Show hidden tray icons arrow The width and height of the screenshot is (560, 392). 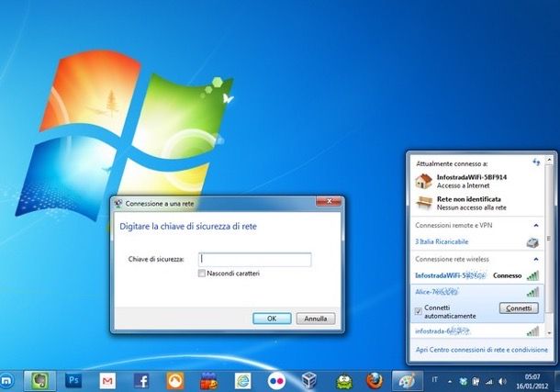450,382
